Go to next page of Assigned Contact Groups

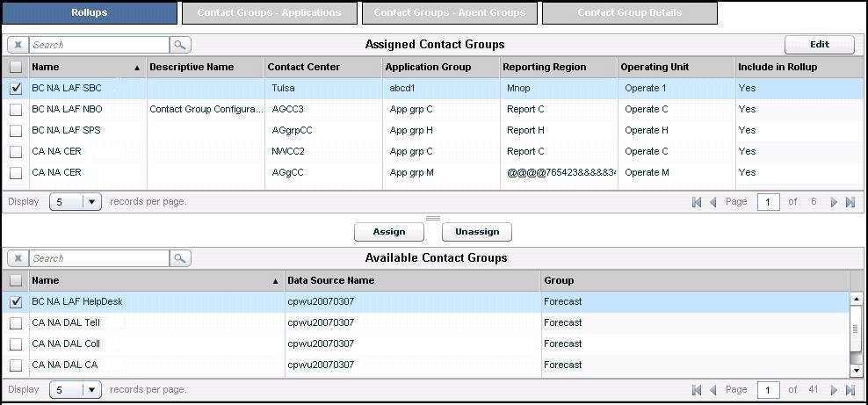pyautogui.click(x=834, y=202)
